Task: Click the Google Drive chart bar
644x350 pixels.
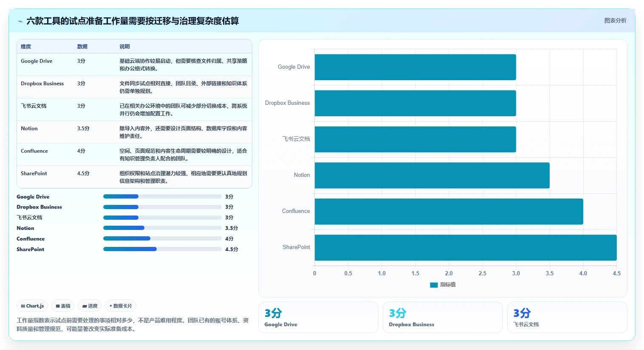Action: [x=415, y=67]
